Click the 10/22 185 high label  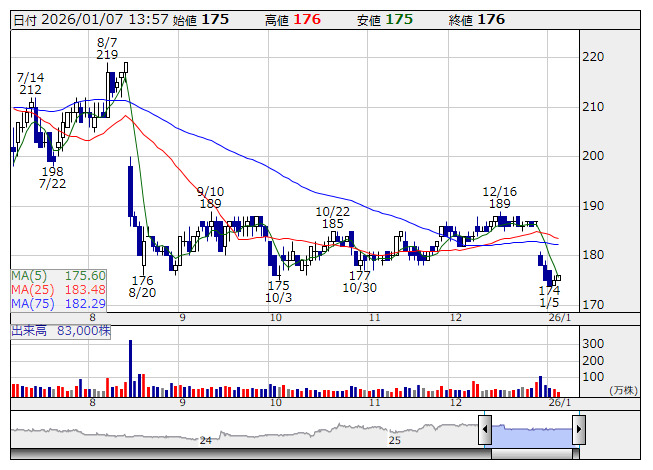[x=332, y=217]
